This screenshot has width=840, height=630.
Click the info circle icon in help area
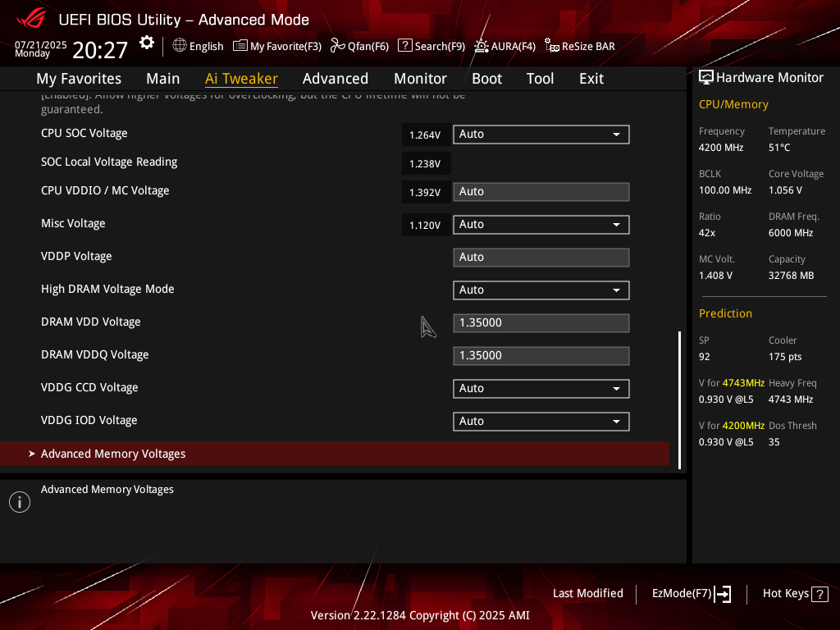[x=20, y=502]
